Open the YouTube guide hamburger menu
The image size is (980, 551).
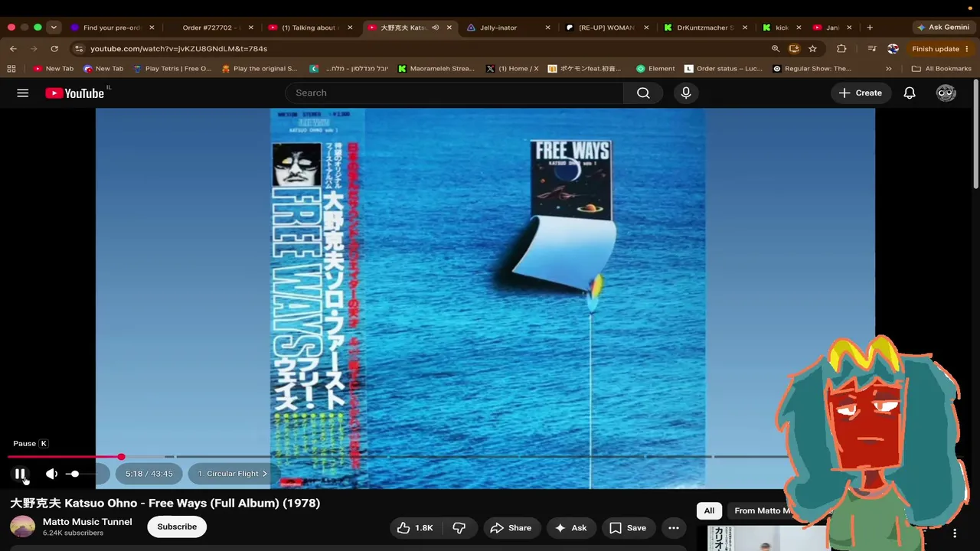click(x=23, y=93)
